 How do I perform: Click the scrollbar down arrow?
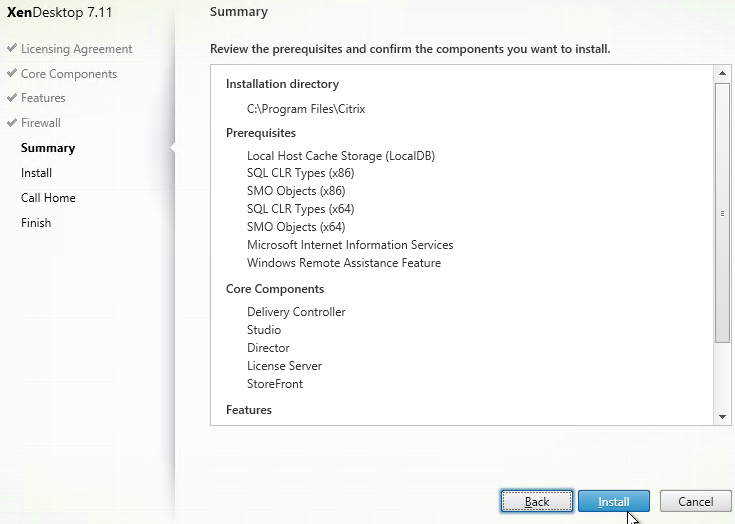(722, 417)
